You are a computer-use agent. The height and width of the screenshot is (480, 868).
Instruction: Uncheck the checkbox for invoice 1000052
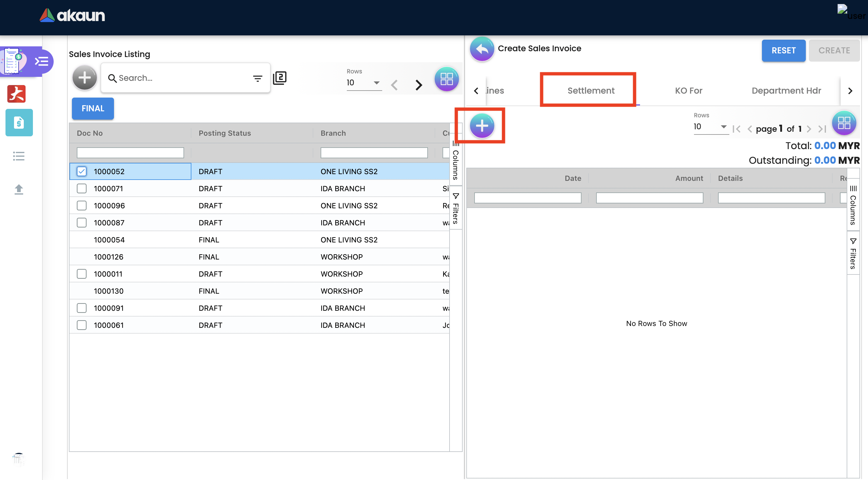82,172
